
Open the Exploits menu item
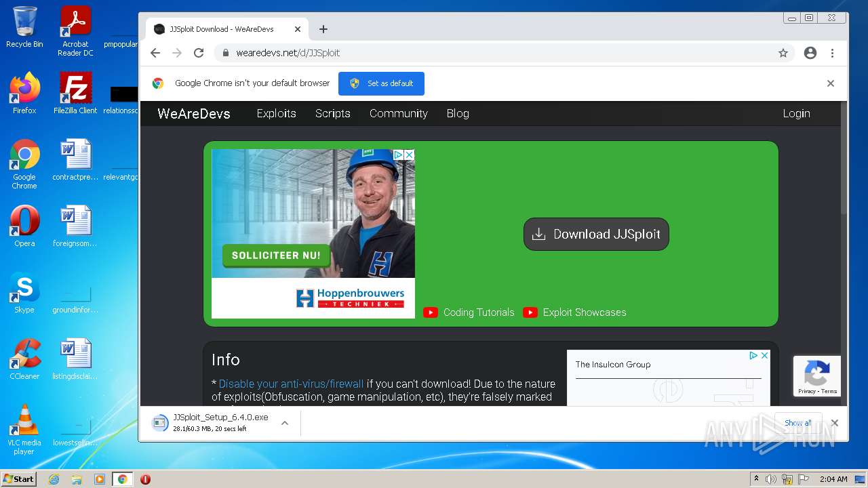276,113
